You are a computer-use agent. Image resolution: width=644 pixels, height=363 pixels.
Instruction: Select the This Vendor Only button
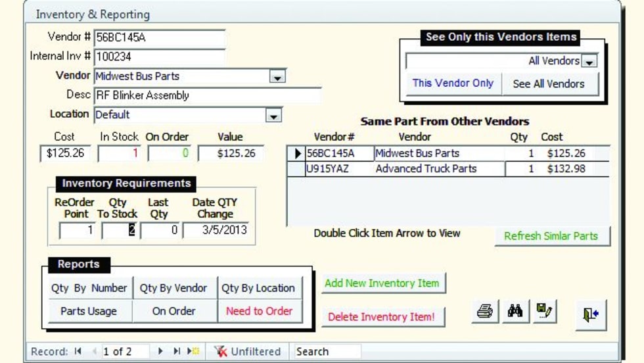pyautogui.click(x=453, y=84)
